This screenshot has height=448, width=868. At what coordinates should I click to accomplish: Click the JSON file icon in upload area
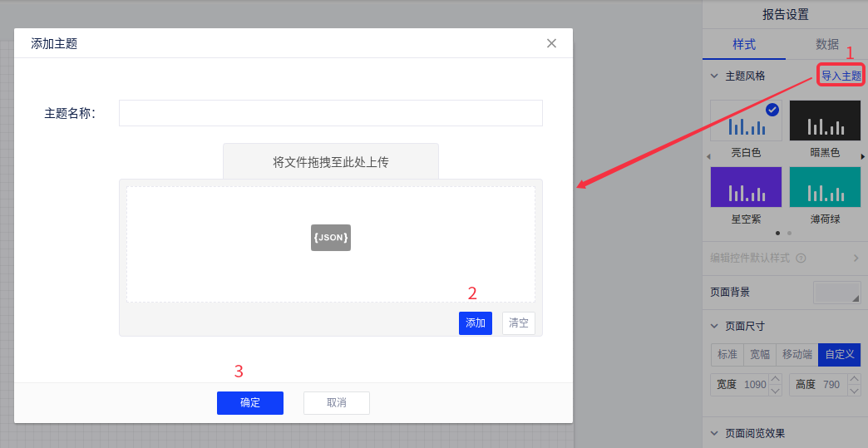[331, 237]
